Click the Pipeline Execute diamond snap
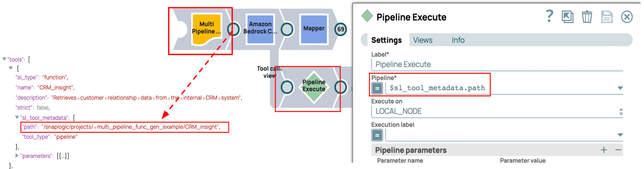Image resolution: width=644 pixels, height=169 pixels. [x=313, y=87]
